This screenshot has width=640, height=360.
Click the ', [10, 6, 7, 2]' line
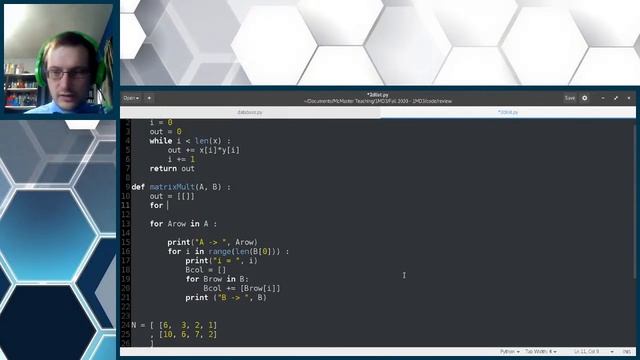pos(183,334)
